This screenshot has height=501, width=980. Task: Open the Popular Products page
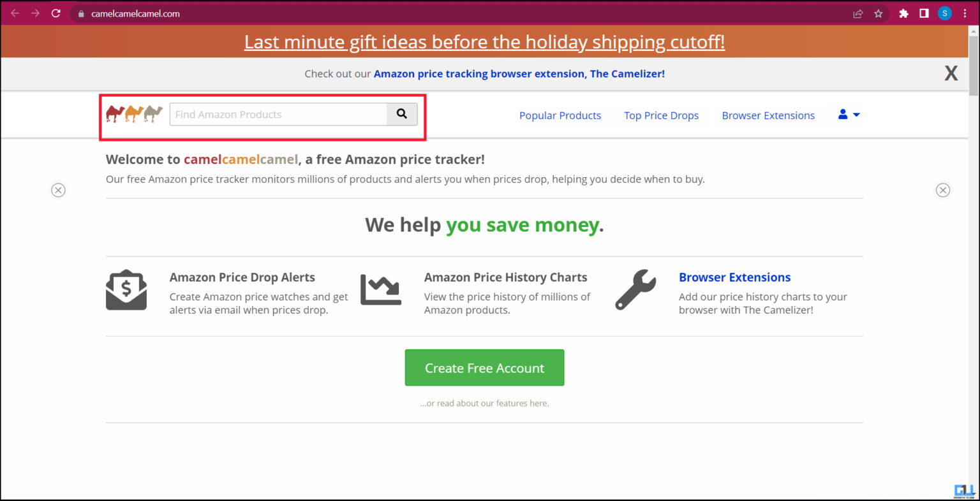[x=560, y=115]
